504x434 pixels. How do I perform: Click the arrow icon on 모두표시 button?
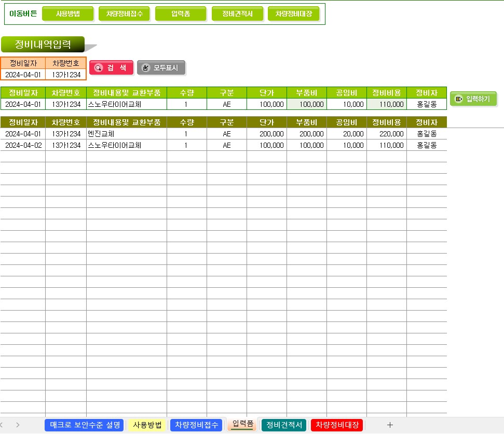(146, 68)
